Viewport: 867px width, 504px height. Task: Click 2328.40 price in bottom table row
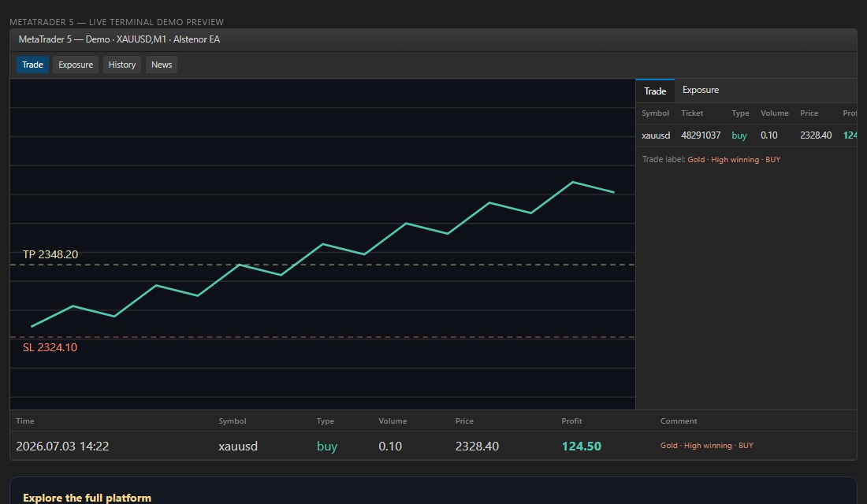click(x=477, y=447)
